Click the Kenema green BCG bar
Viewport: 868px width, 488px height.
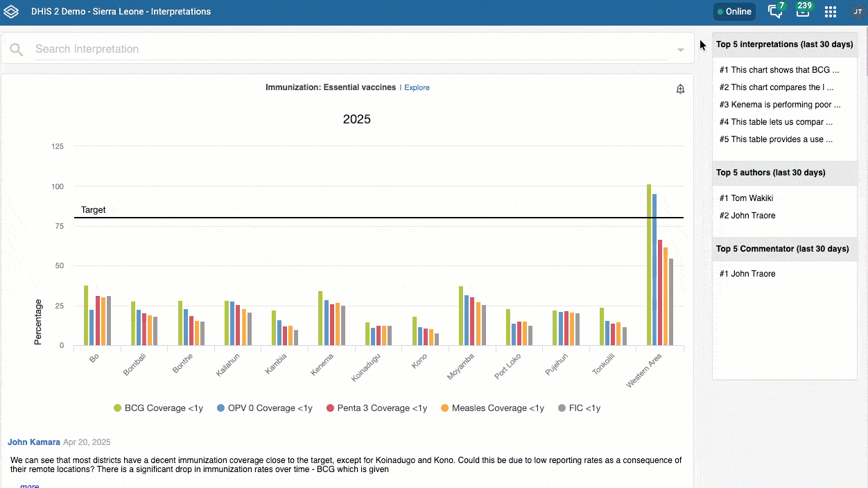(x=320, y=318)
